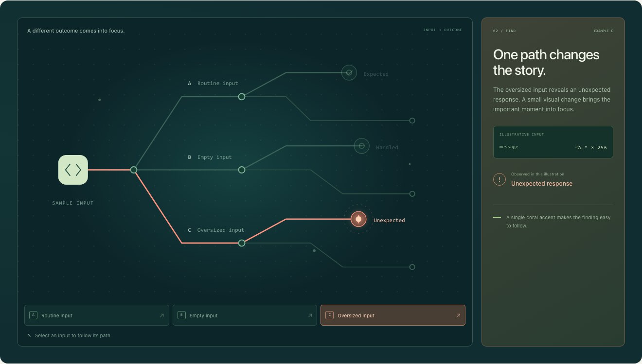The image size is (642, 364).
Task: Click the "EXAMPLE C" label
Action: 604,31
